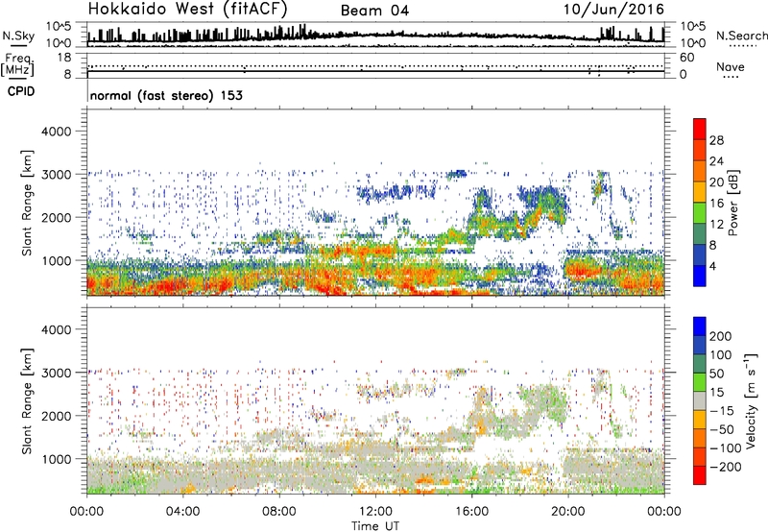Click the left '10^5' noise axis label
This screenshot has width=768, height=532.
coord(59,27)
